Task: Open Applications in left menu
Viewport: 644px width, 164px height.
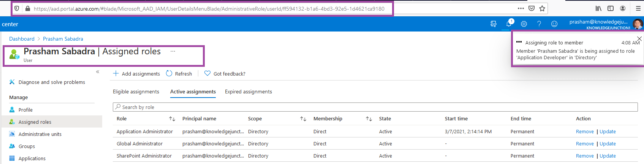Action: coord(32,158)
